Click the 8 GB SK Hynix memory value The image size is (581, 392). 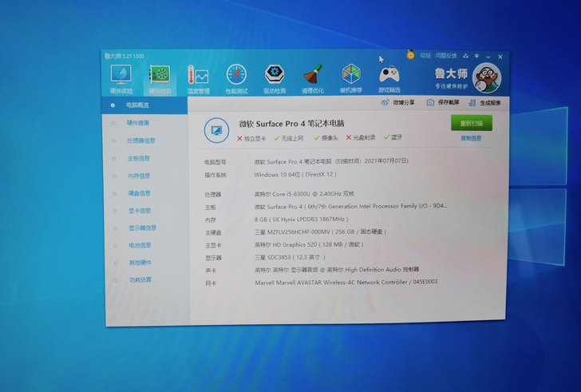click(301, 220)
